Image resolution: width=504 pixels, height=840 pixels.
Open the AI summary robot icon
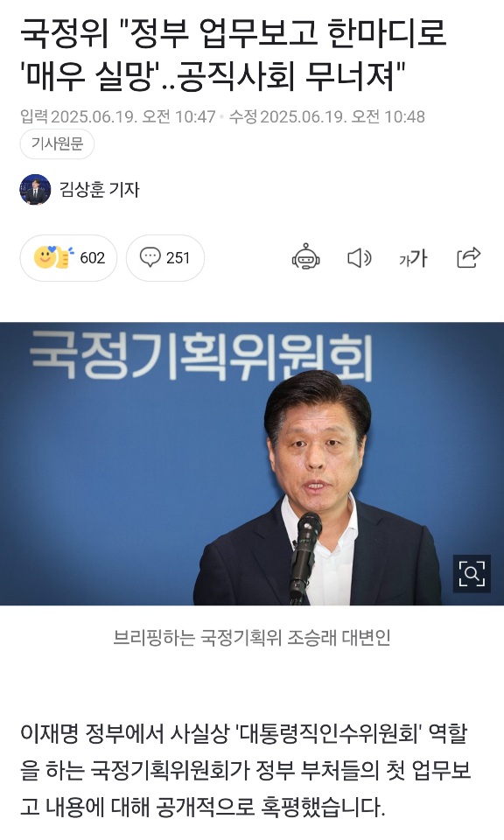306,257
